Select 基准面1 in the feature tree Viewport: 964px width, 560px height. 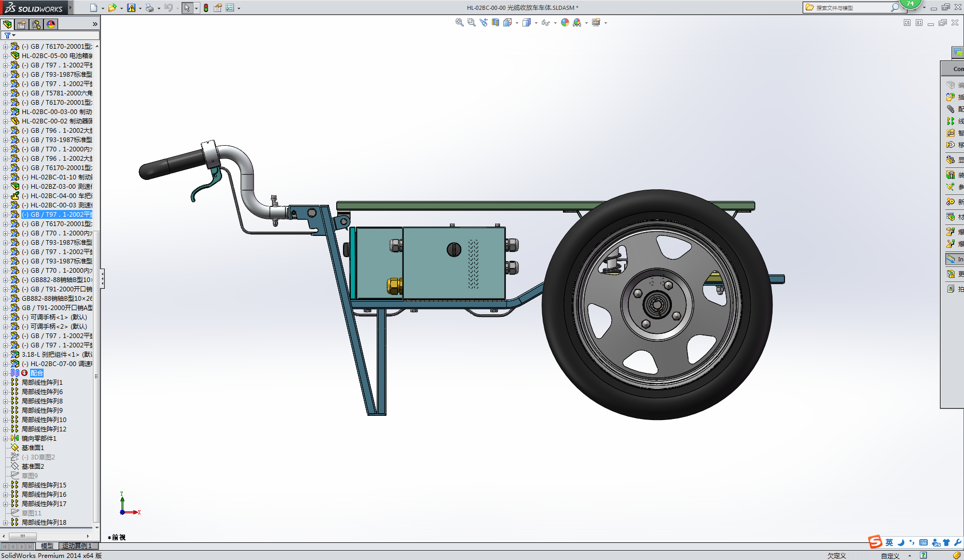[x=33, y=448]
